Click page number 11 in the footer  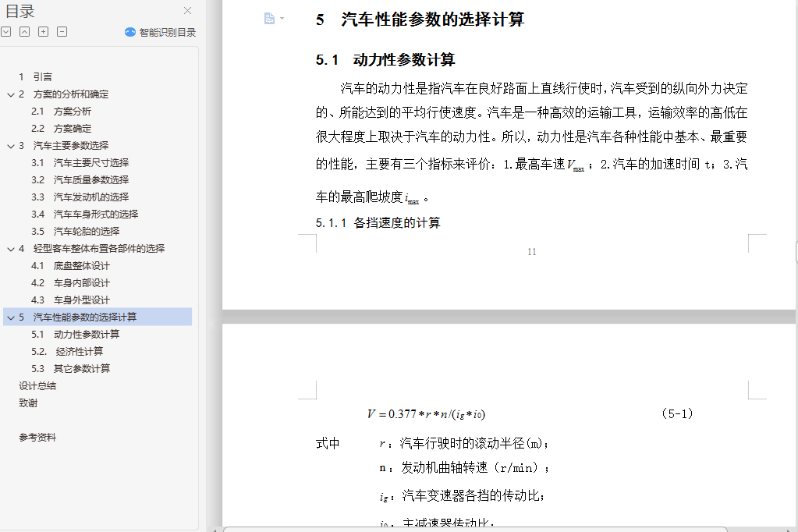(x=532, y=252)
